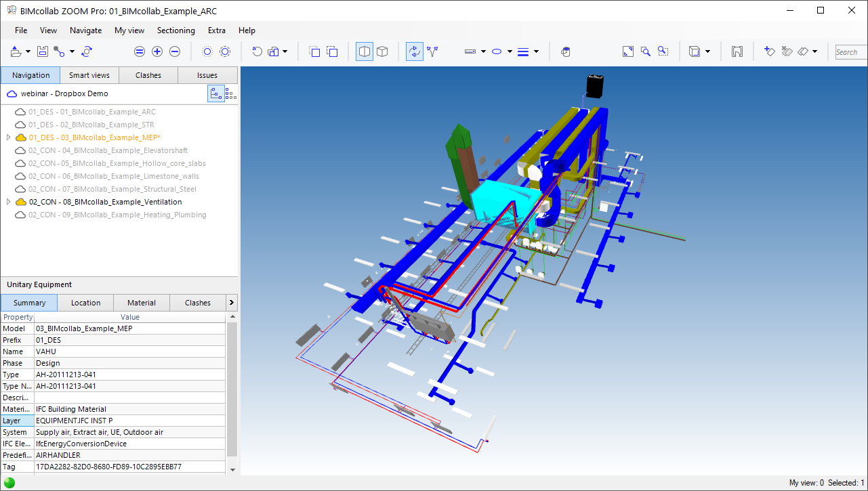Click the paint bucket color icon

[x=566, y=51]
